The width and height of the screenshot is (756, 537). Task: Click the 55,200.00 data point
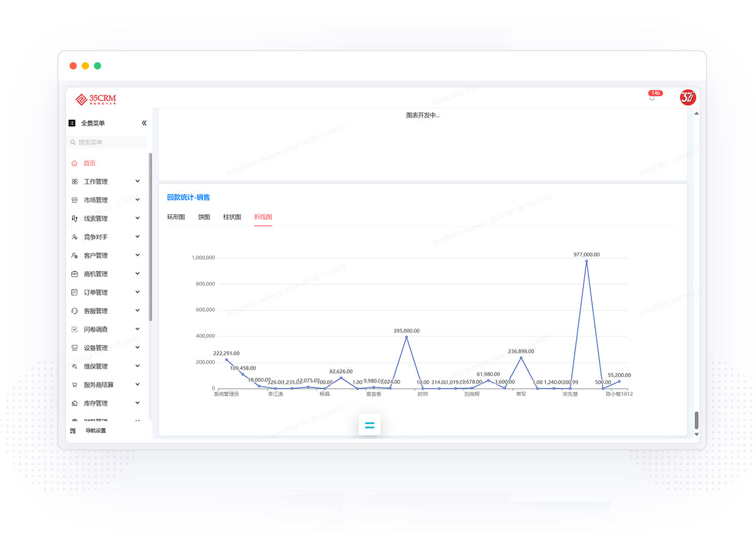point(619,381)
